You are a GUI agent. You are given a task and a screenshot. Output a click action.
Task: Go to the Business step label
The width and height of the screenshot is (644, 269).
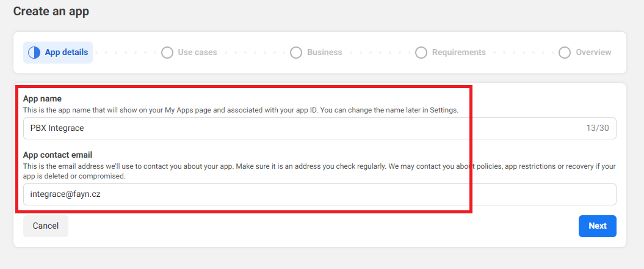point(325,53)
